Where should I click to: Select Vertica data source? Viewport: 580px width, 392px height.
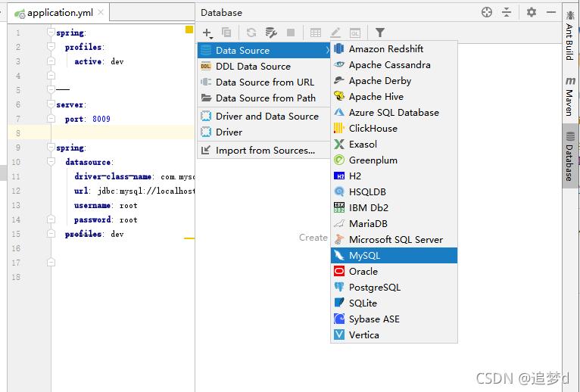(x=394, y=335)
